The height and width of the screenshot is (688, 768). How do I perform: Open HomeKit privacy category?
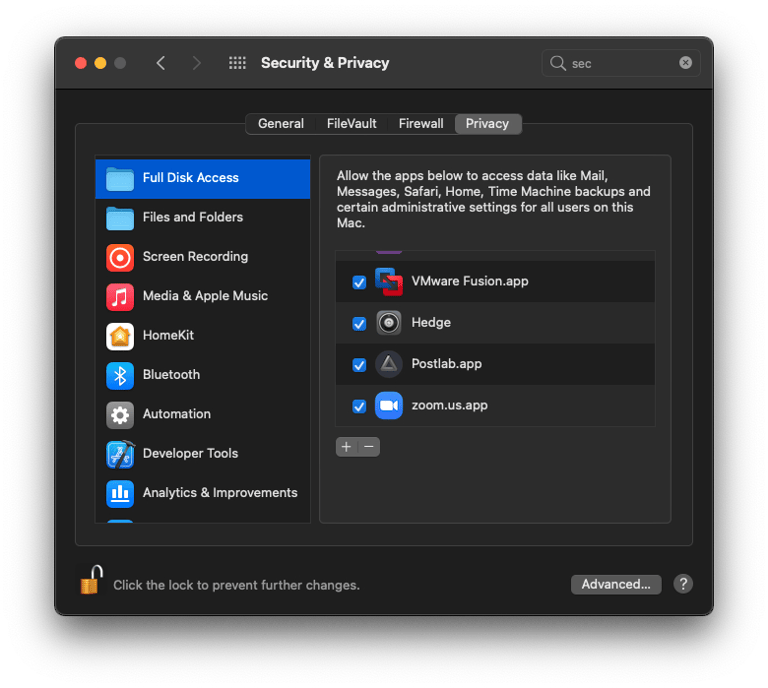click(x=168, y=336)
